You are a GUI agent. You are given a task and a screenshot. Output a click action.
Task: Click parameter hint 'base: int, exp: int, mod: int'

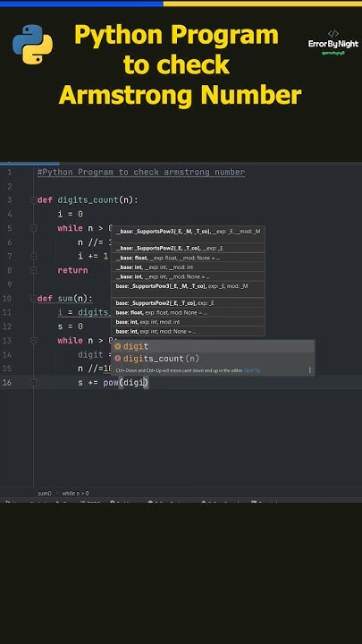[x=188, y=322]
